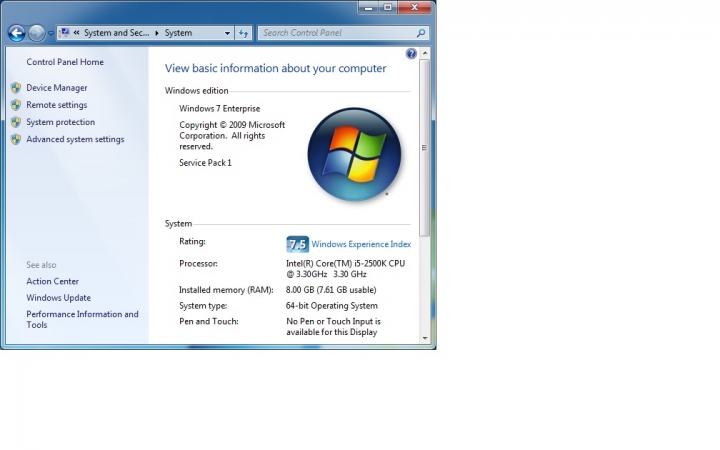Open Control Panel Home
This screenshot has height=450, width=720.
[65, 62]
